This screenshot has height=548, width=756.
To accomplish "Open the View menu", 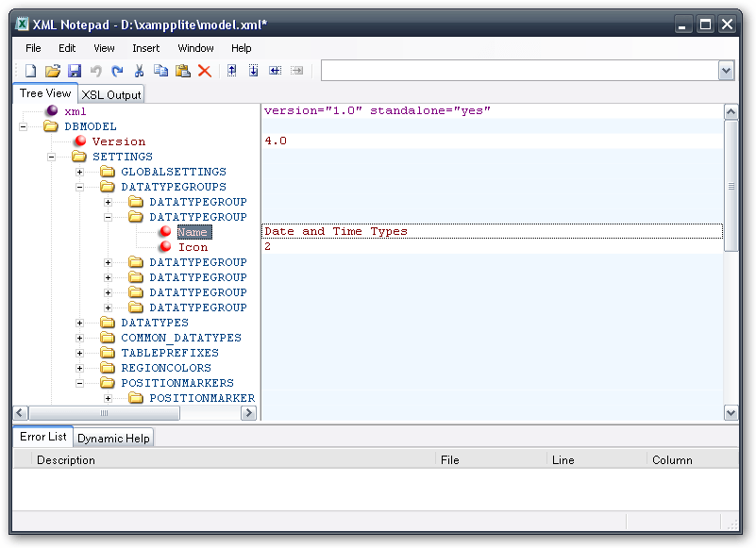I will [x=104, y=48].
